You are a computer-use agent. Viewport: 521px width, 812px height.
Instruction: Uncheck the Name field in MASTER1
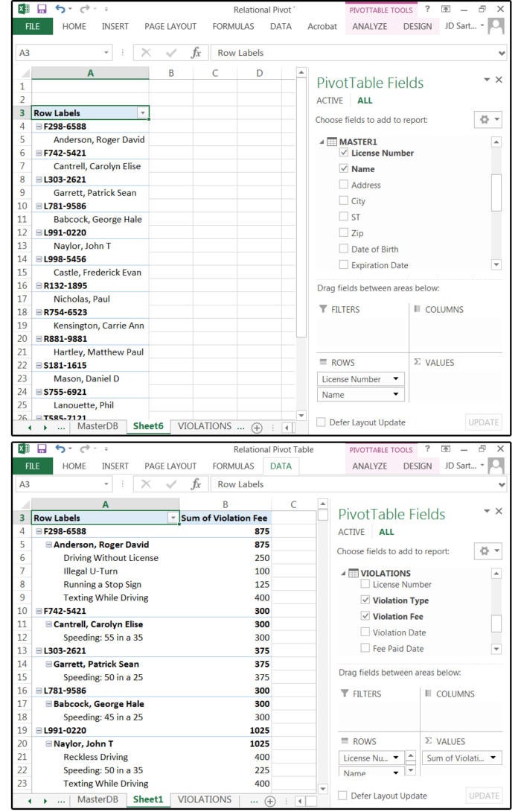click(344, 168)
